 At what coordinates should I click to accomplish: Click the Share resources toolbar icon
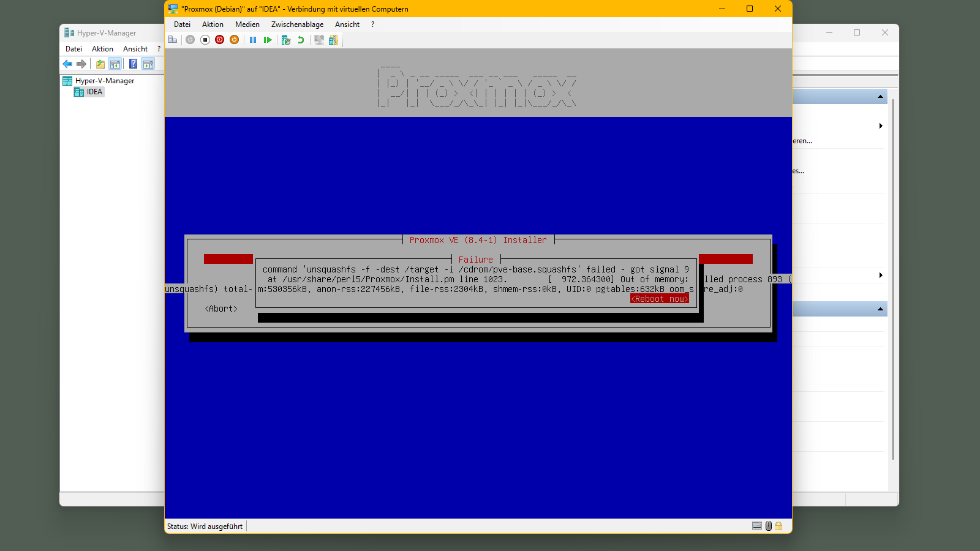[333, 40]
